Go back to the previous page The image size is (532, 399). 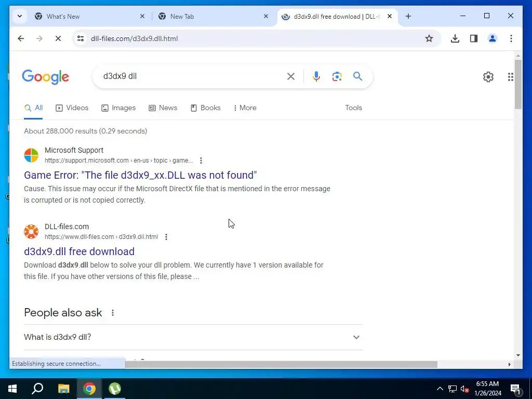(x=21, y=38)
